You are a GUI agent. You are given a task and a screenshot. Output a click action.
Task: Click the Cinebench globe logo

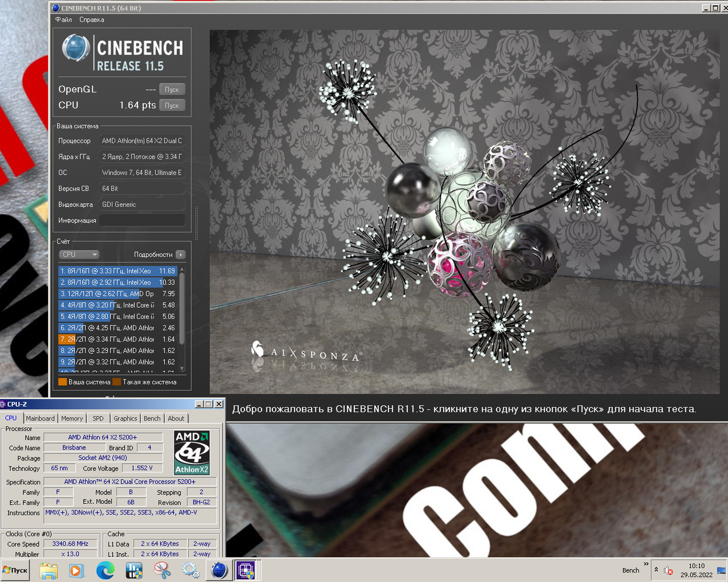76,48
